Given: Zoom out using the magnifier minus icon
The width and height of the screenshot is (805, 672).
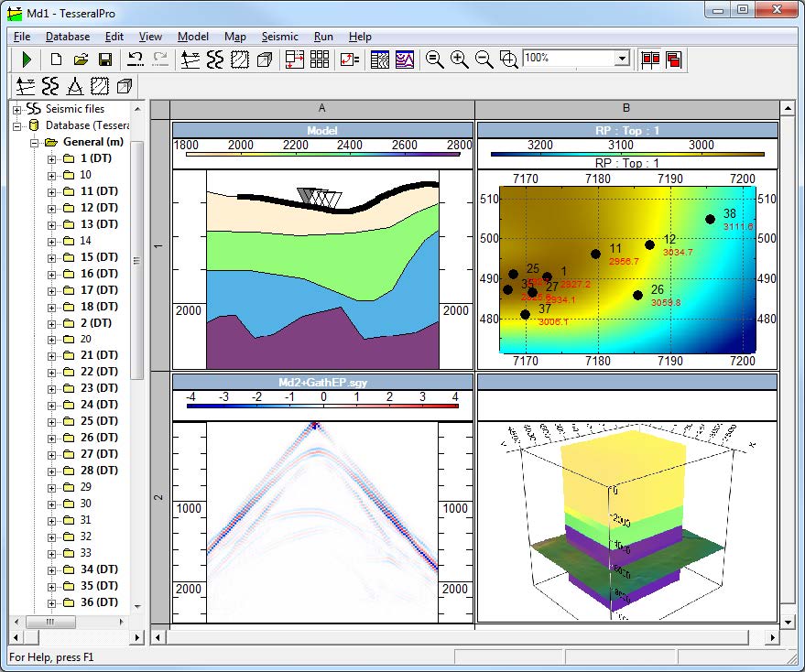Looking at the screenshot, I should click(x=481, y=60).
